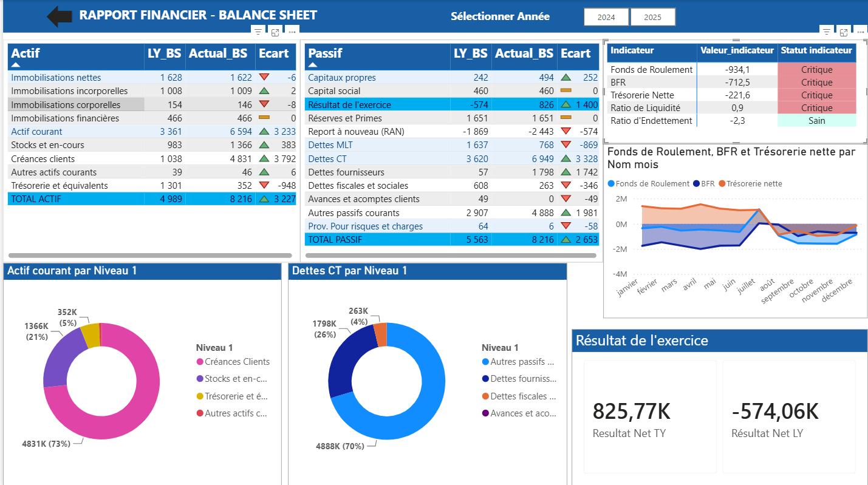
Task: Click the black back arrow icon
Action: 60,16
